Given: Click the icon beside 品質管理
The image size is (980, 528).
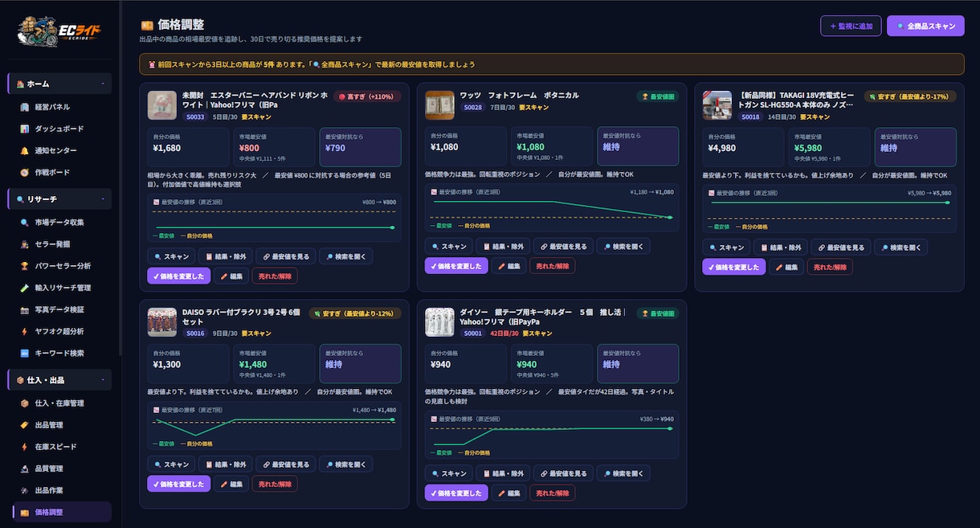Looking at the screenshot, I should [24, 469].
